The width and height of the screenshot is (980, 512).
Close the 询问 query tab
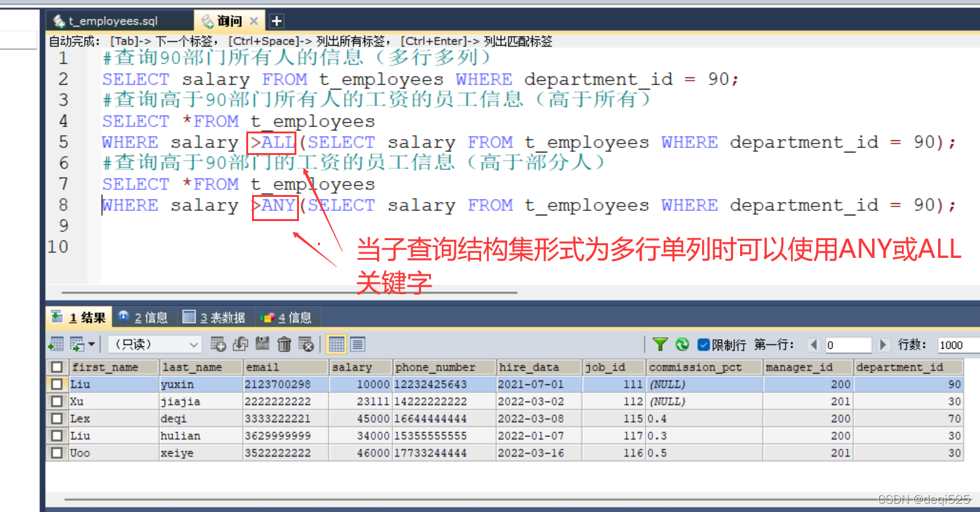tap(254, 21)
